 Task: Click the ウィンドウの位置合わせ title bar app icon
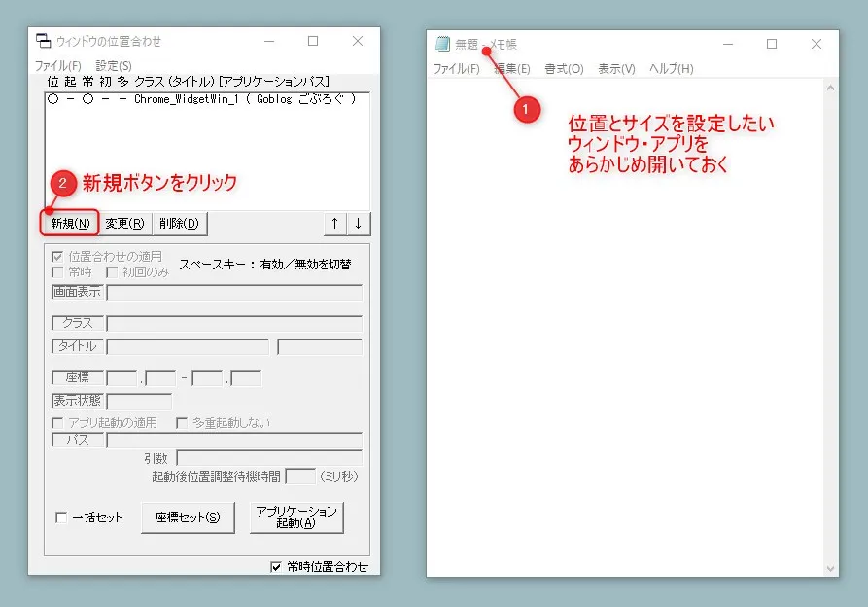pos(42,41)
